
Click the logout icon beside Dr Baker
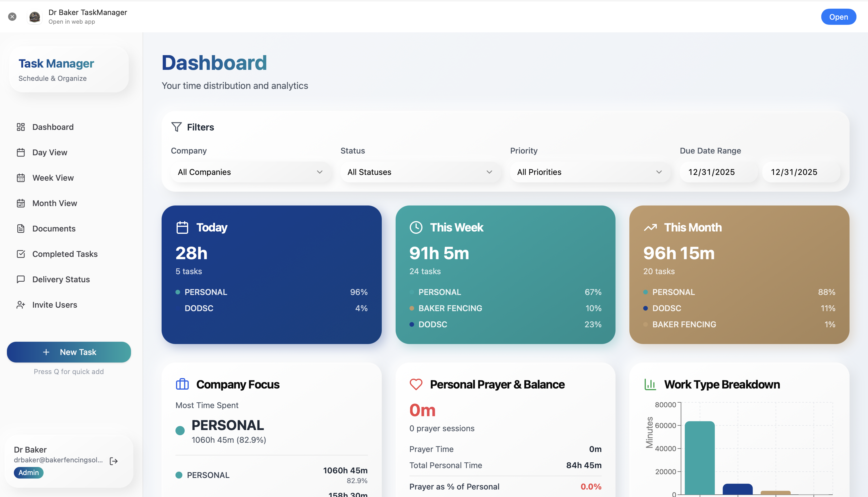pyautogui.click(x=114, y=461)
